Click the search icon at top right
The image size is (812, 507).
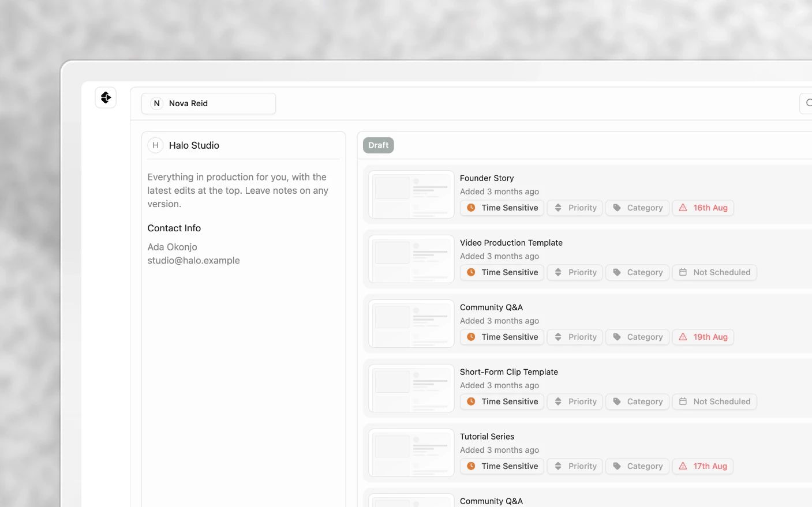(x=808, y=103)
